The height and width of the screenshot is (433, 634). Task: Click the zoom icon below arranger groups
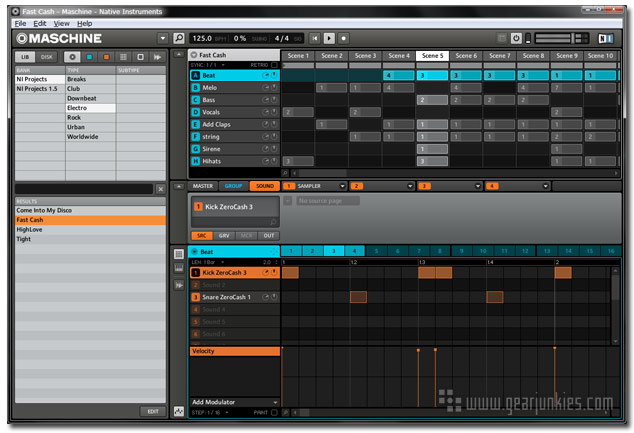tap(285, 173)
